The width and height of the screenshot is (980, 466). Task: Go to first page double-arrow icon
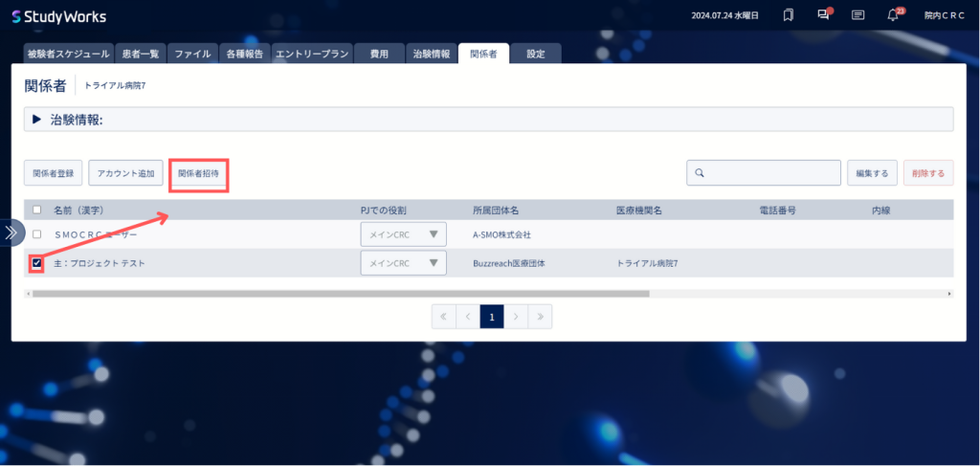click(x=444, y=317)
